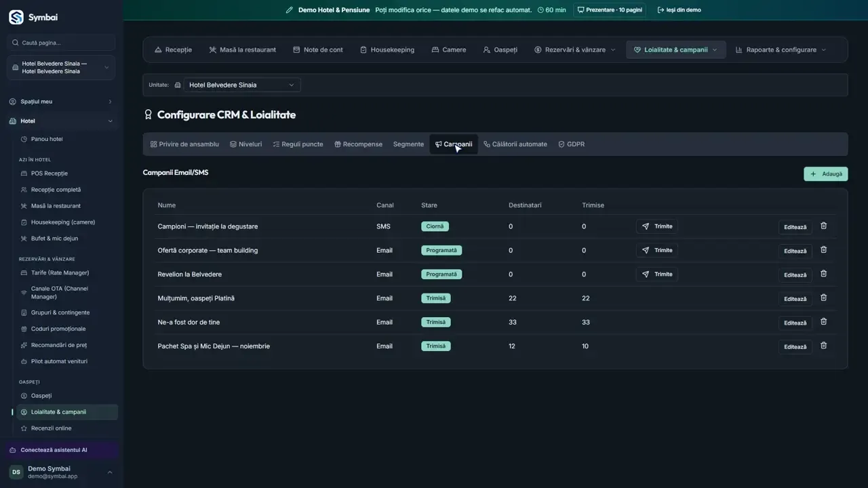Viewport: 868px width, 488px height.
Task: Expand the Rapoarte & configurare dropdown
Action: 781,49
